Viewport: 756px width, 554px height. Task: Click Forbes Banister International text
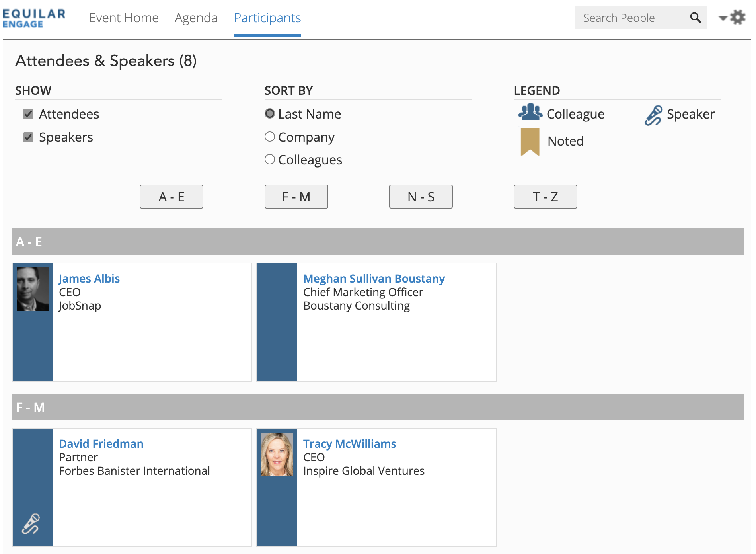(134, 471)
